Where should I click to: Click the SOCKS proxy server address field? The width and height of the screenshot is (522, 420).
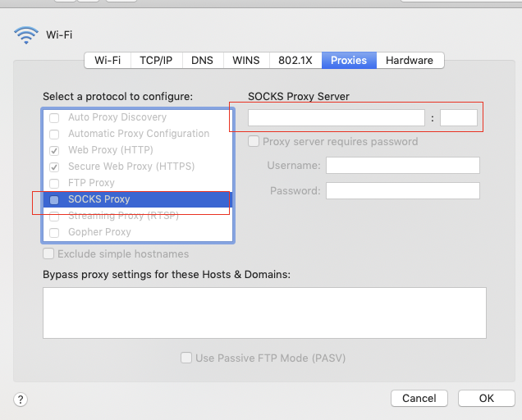click(x=337, y=118)
